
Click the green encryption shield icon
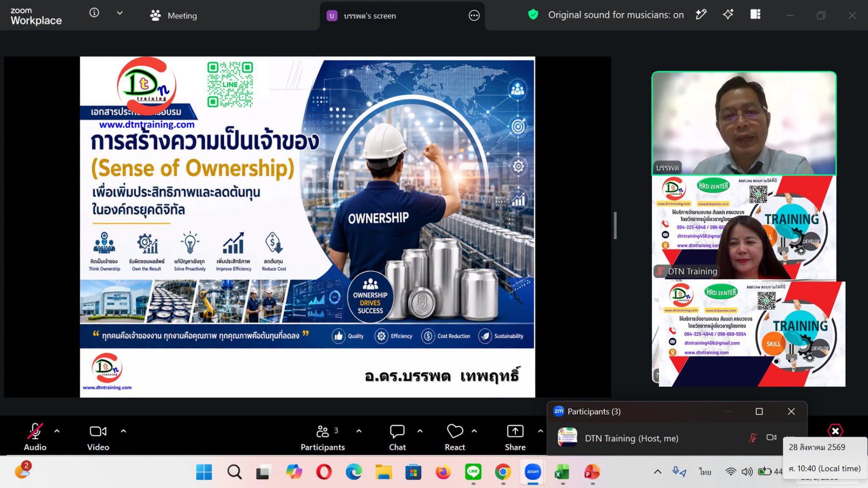(x=533, y=14)
